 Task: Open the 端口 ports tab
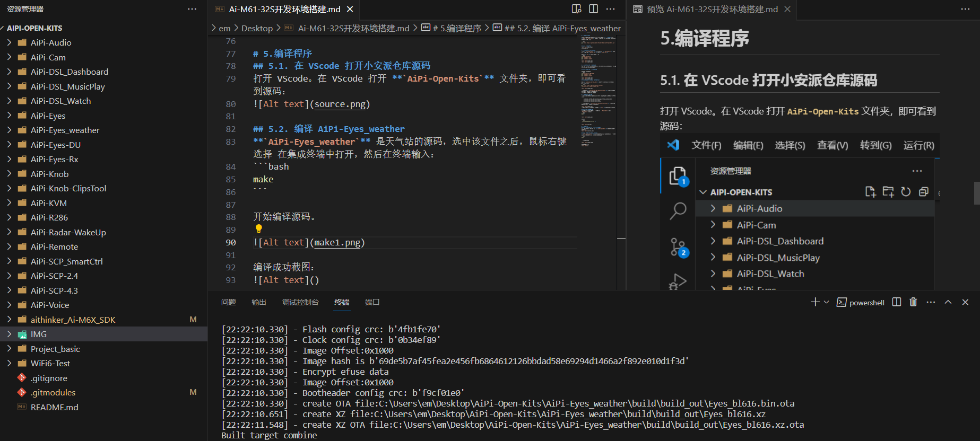pyautogui.click(x=372, y=302)
